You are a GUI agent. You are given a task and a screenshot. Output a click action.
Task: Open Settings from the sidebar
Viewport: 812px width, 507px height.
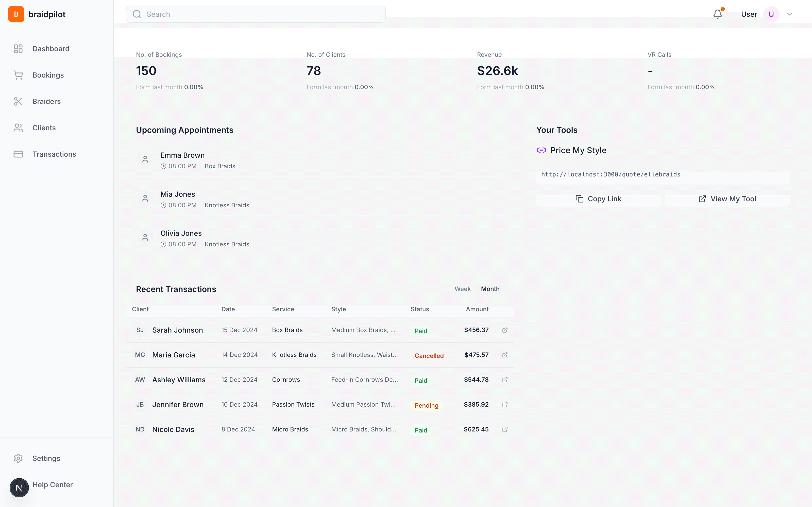tap(46, 458)
